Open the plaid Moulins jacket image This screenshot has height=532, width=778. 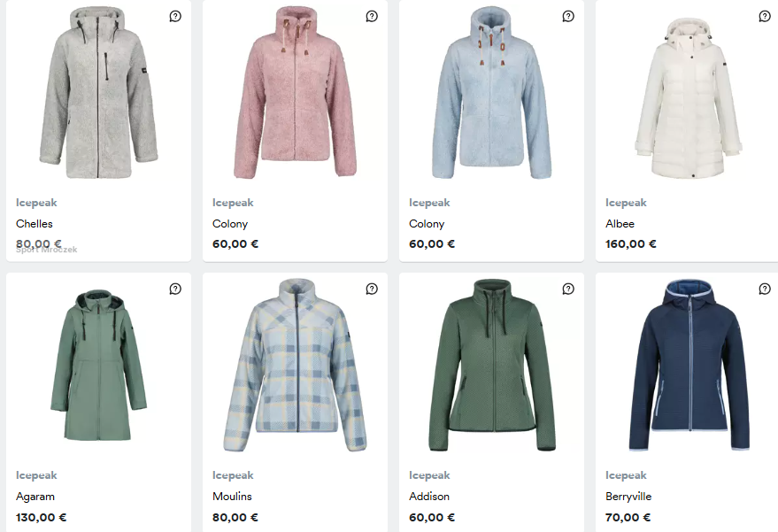pyautogui.click(x=296, y=367)
